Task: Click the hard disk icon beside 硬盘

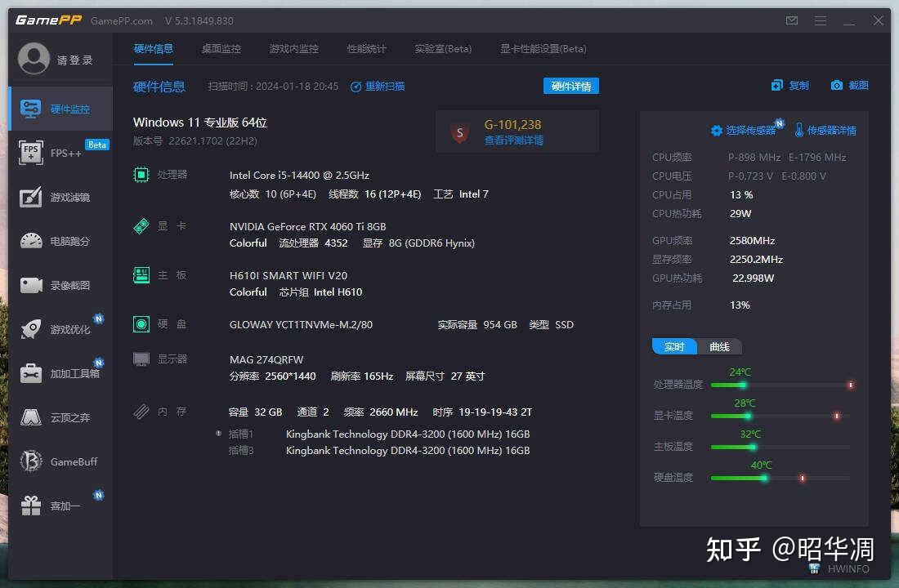Action: [141, 323]
